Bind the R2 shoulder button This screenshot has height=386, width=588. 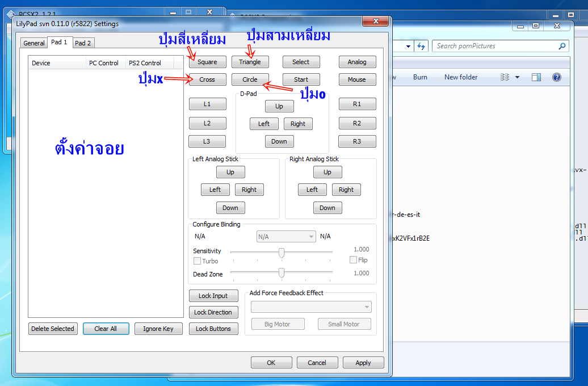[x=357, y=123]
